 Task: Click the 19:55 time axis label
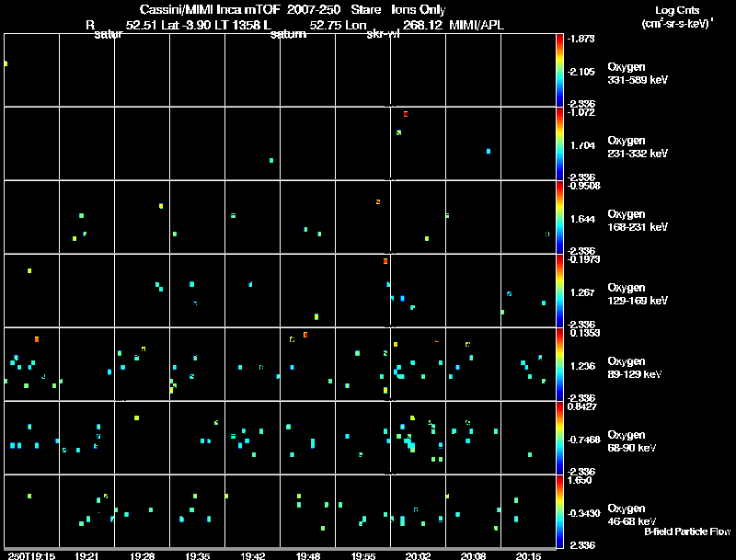[x=363, y=555]
